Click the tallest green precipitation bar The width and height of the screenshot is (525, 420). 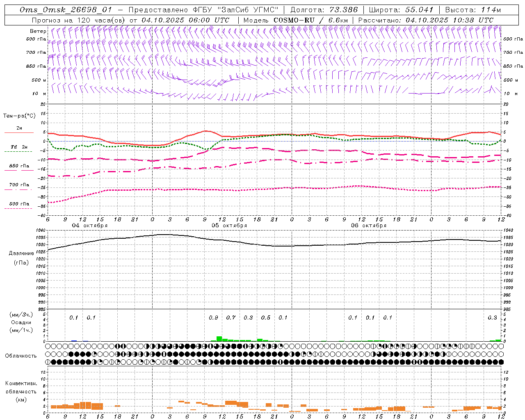click(219, 339)
